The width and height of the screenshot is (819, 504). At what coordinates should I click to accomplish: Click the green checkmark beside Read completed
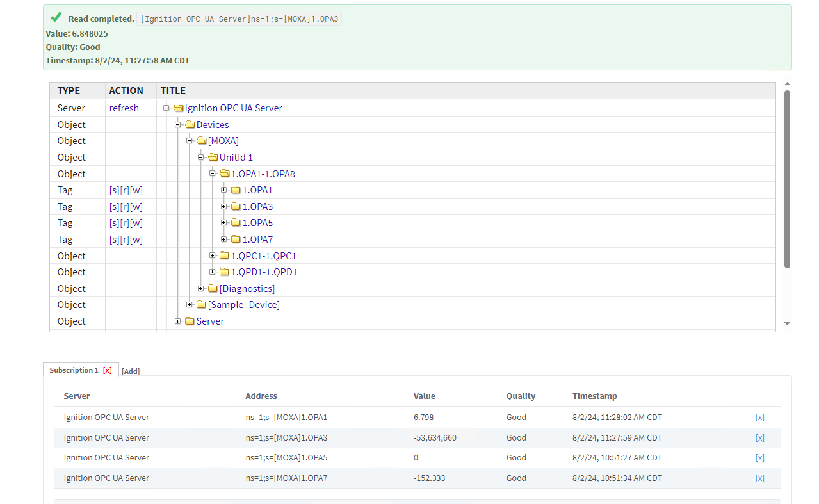(x=56, y=17)
